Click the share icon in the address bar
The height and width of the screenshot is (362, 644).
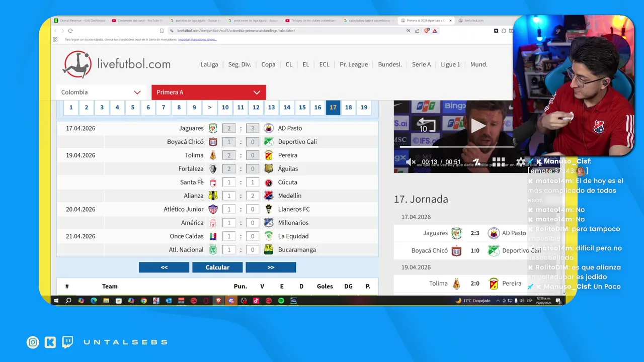(417, 31)
